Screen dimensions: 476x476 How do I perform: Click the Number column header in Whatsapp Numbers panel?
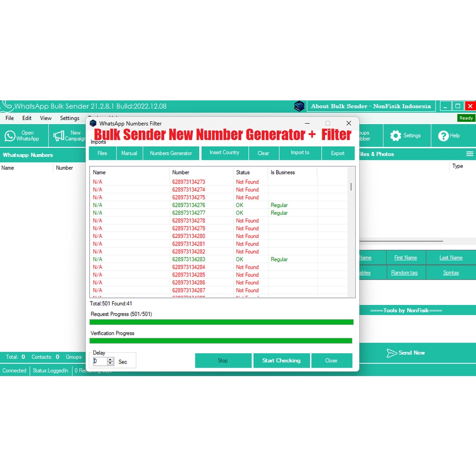pyautogui.click(x=64, y=168)
